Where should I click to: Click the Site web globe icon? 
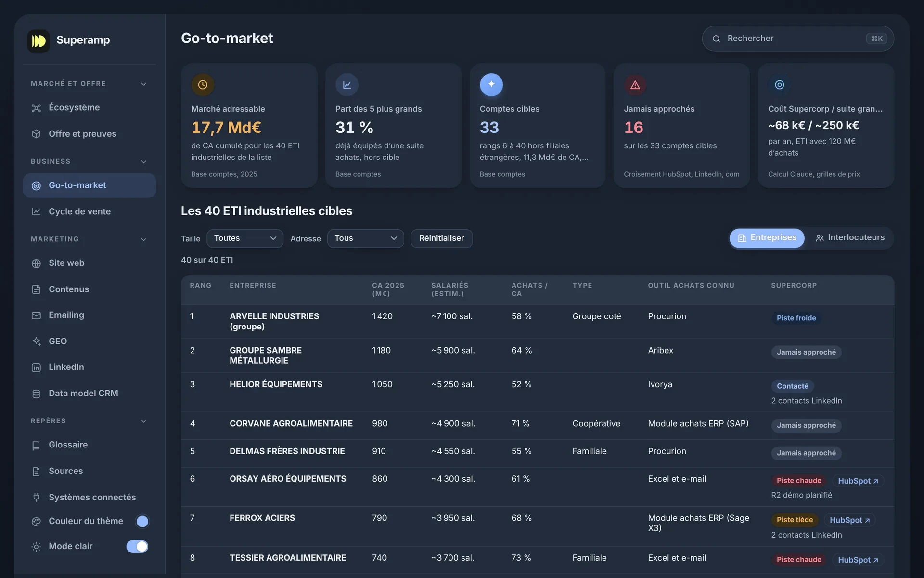point(36,263)
